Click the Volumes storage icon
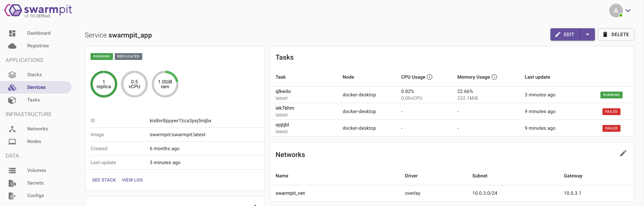 click(x=12, y=170)
